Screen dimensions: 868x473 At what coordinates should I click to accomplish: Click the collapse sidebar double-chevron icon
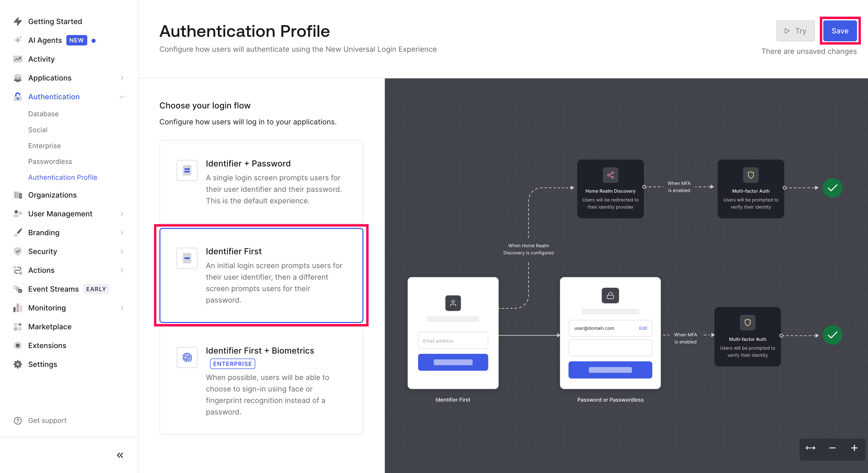tap(120, 455)
